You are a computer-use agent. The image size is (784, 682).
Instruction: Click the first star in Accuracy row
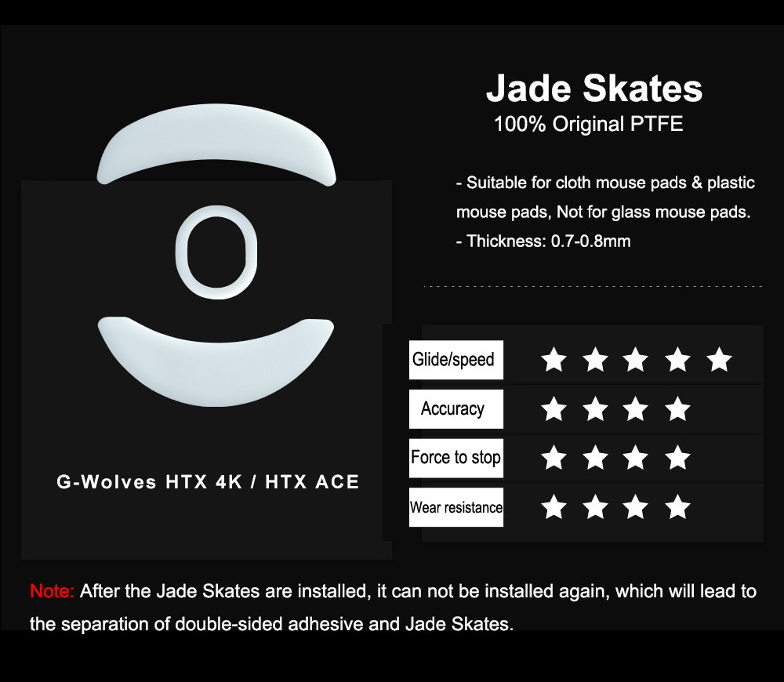tap(554, 409)
